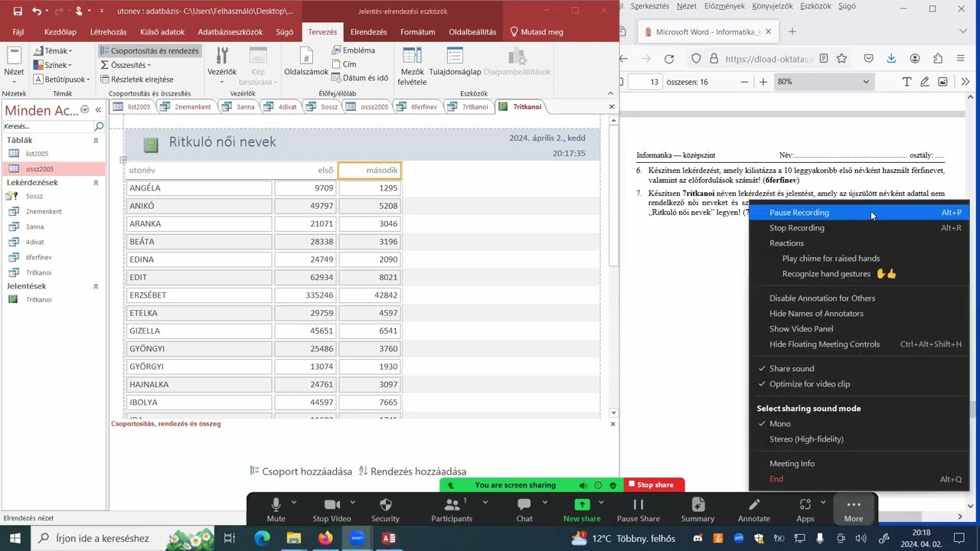Switch to the Elrendezés ribbon tab
980x551 pixels.
click(368, 32)
